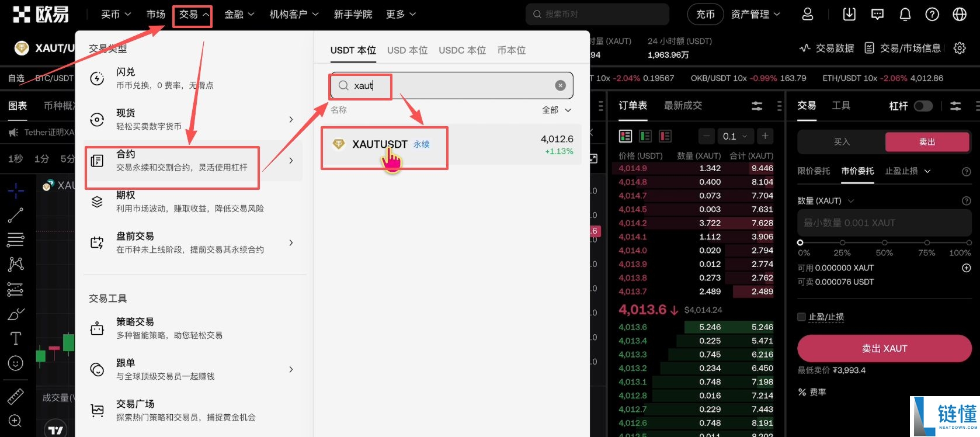The image size is (980, 437).
Task: Select the XAUTUSDT 永续 result
Action: point(451,144)
